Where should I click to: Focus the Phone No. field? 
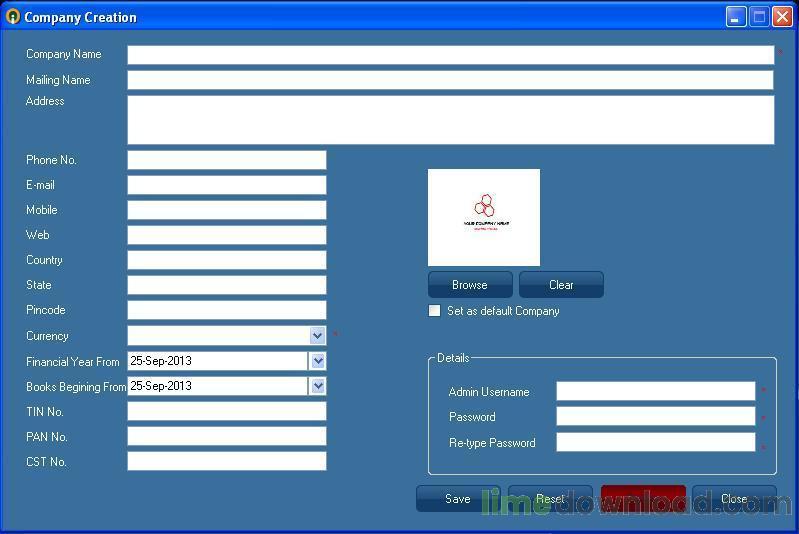(227, 160)
